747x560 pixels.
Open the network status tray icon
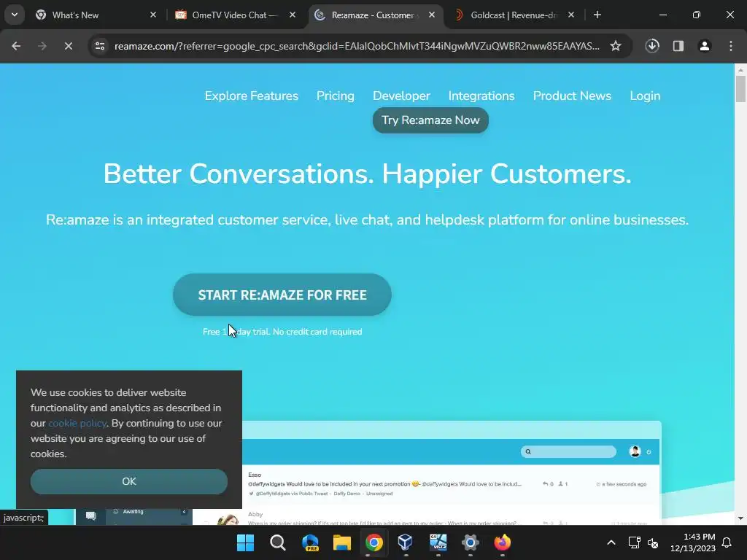[x=634, y=542]
